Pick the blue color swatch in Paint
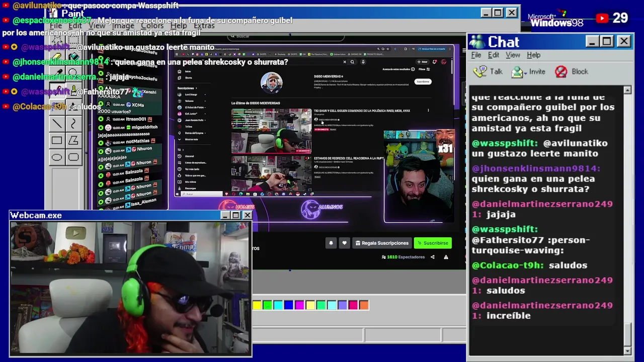 tap(288, 305)
